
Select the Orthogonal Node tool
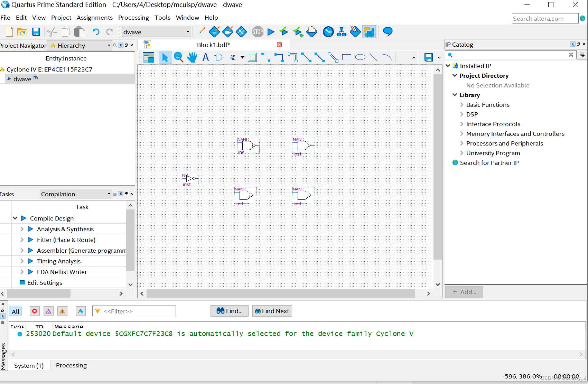pos(266,57)
